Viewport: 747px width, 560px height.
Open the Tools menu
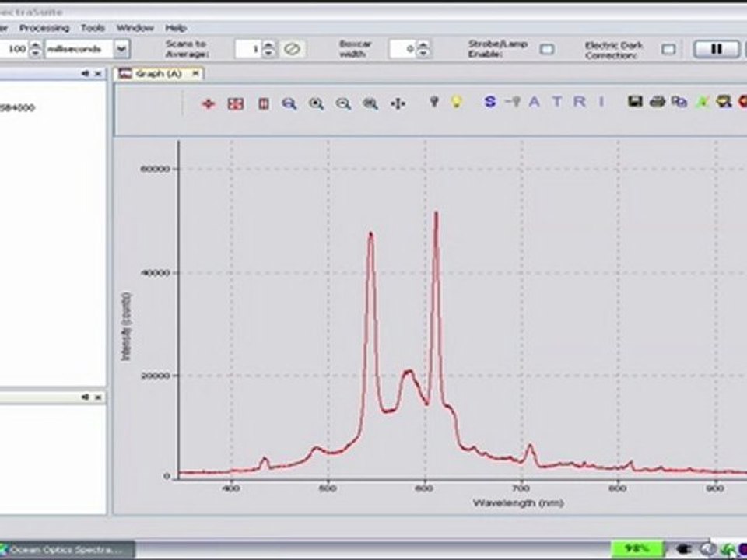93,28
